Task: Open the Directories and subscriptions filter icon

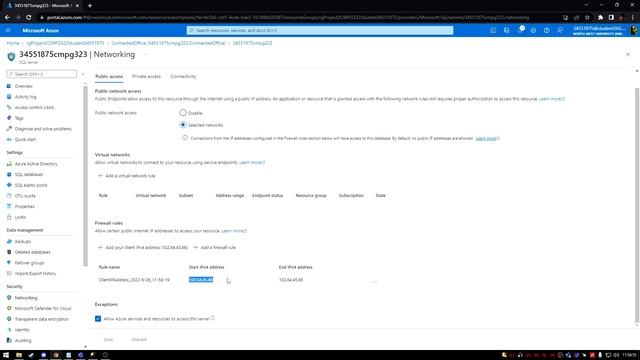Action: 507,31
